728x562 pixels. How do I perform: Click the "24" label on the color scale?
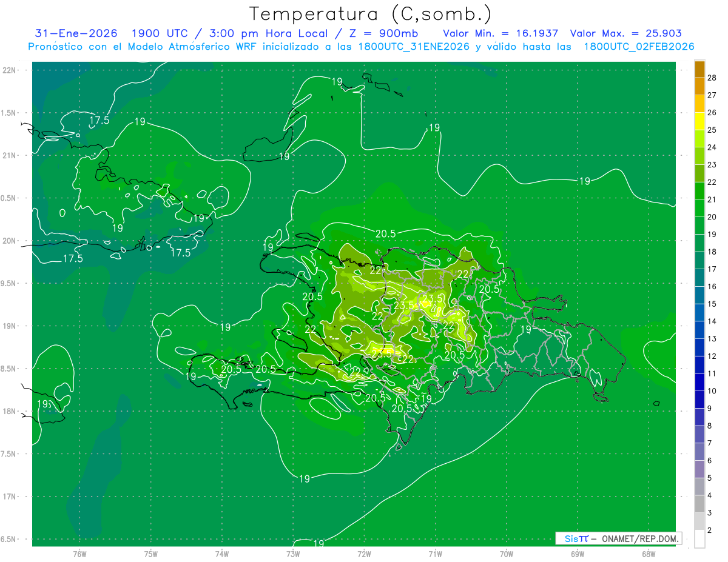coord(712,147)
